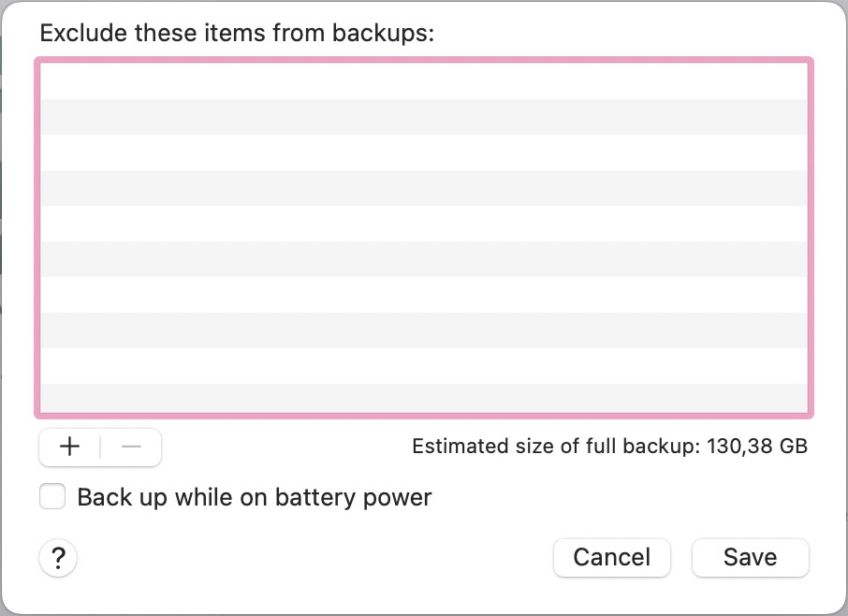Click the 'Estimated size of full backup' label

pos(554,447)
